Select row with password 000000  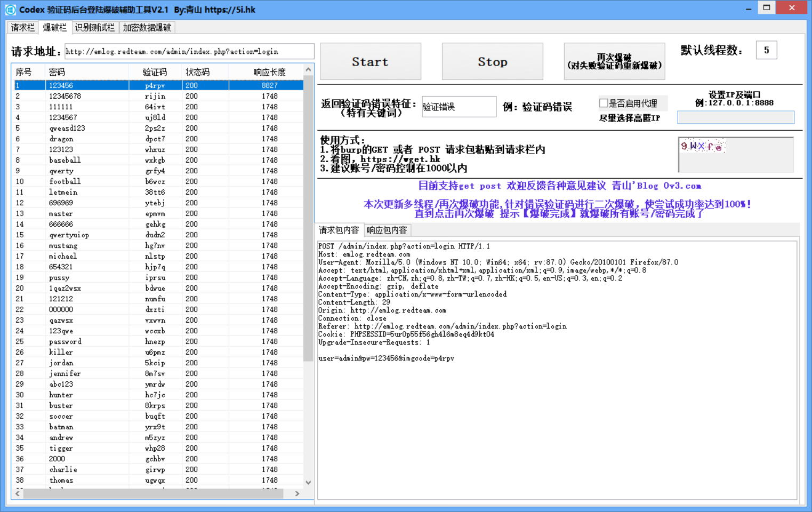[158, 309]
